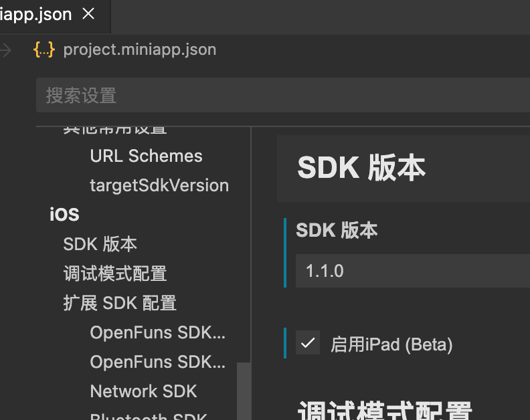The image size is (530, 420).
Task: Jump to 调试模式配置 in sidebar
Action: pyautogui.click(x=114, y=274)
